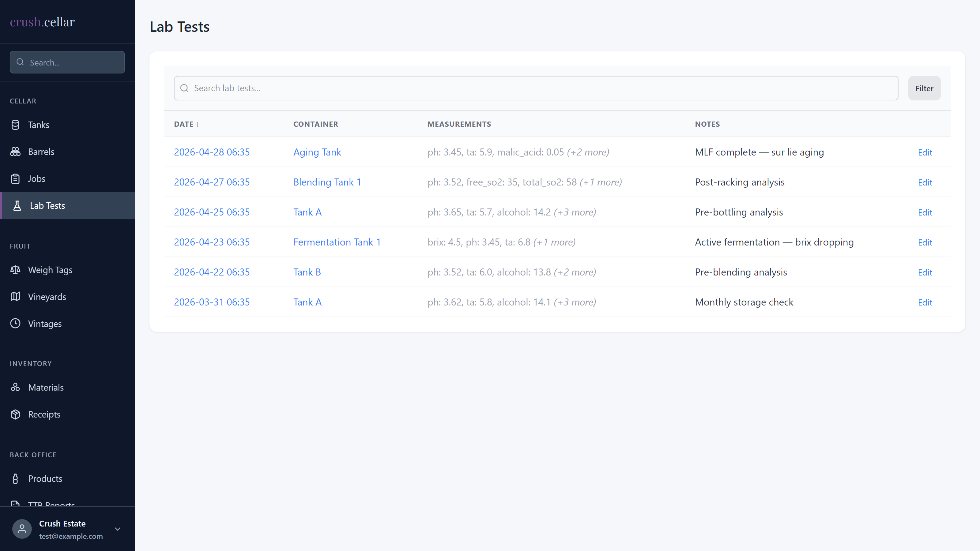Open the Receipts package icon
Image resolution: width=980 pixels, height=551 pixels.
click(x=15, y=414)
